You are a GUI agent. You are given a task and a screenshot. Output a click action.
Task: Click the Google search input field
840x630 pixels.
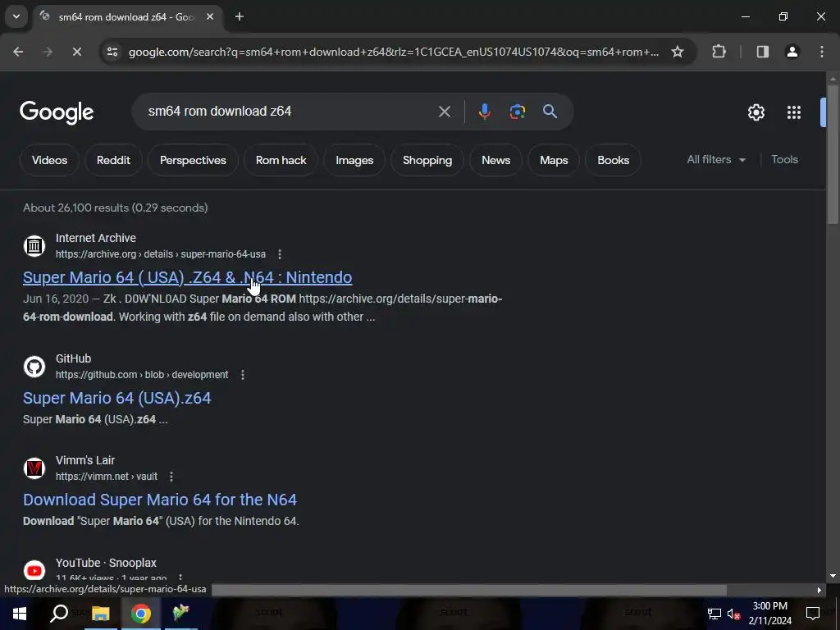coord(290,112)
